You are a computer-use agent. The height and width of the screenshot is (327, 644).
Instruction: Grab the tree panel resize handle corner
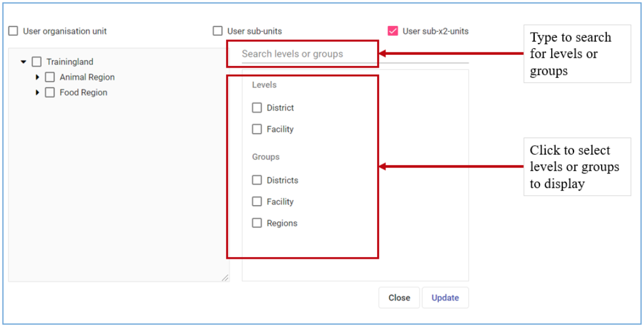pos(225,278)
